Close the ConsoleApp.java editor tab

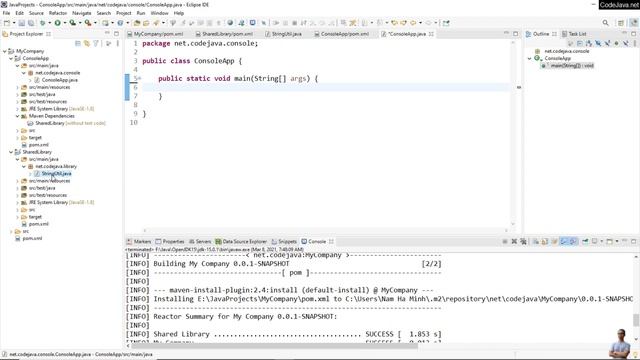(431, 34)
